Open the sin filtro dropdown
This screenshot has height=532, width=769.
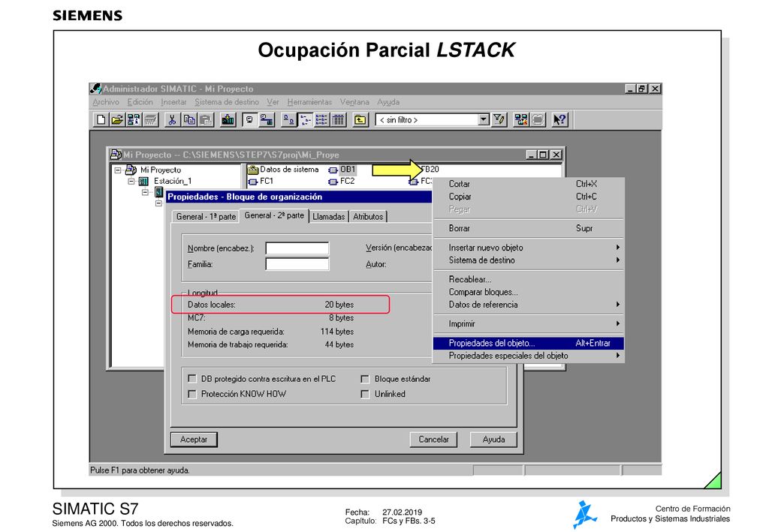click(x=484, y=119)
